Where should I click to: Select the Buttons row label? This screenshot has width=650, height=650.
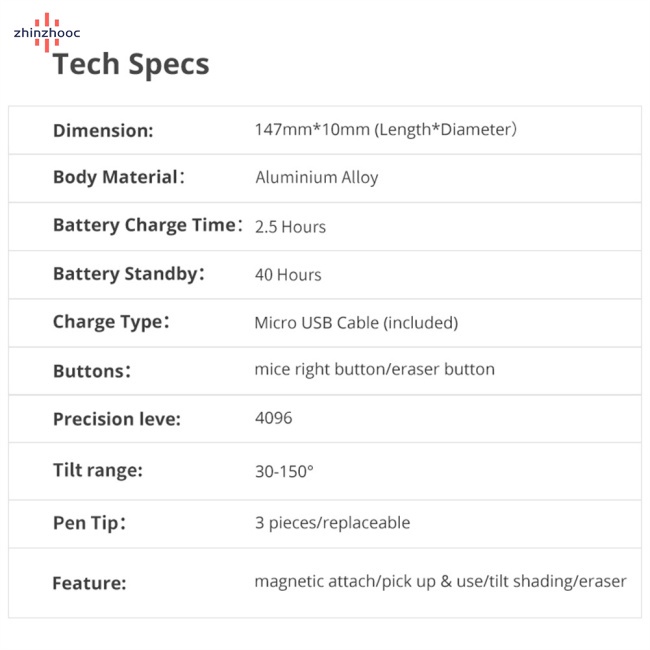91,371
